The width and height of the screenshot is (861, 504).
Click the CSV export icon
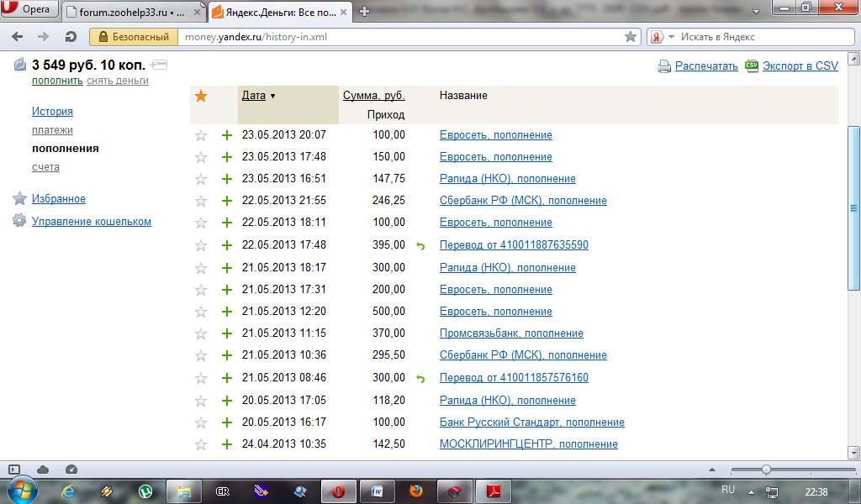pyautogui.click(x=752, y=66)
